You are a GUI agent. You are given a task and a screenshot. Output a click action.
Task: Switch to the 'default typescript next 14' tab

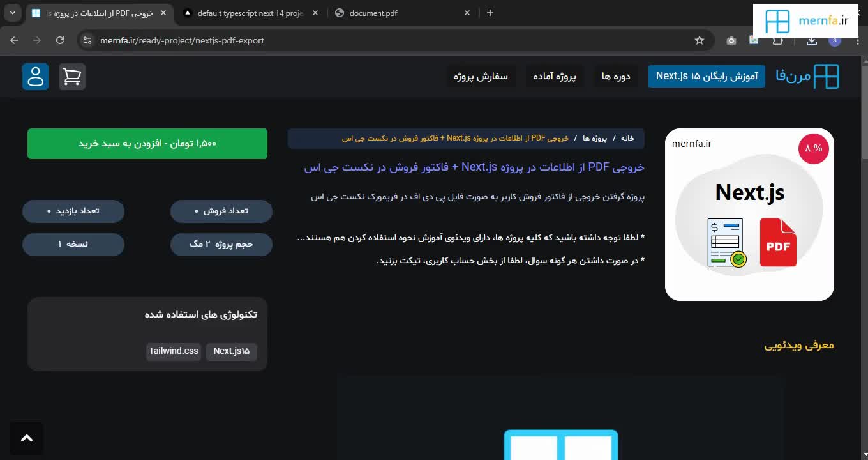250,13
